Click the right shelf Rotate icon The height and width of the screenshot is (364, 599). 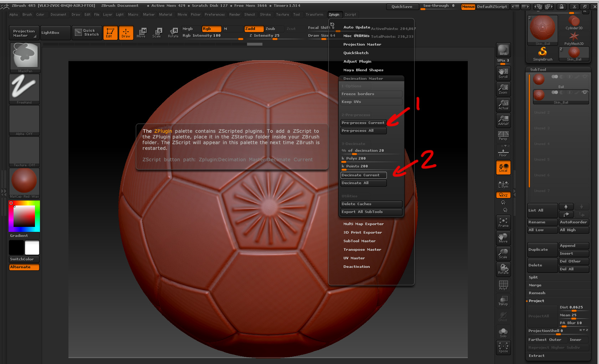click(x=503, y=269)
